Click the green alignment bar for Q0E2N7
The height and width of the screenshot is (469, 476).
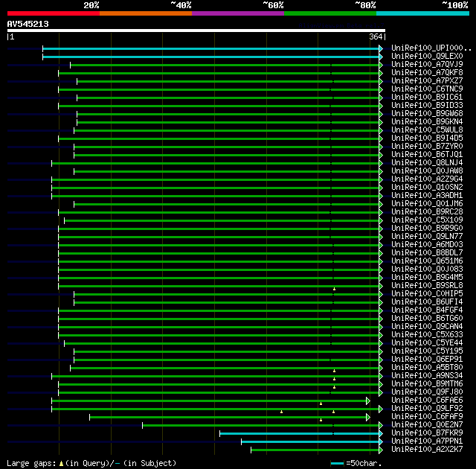coord(261,426)
